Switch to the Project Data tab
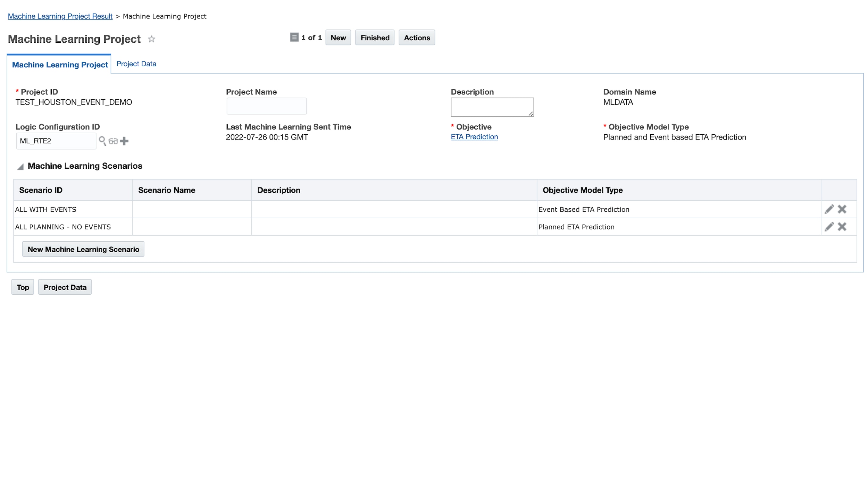The height and width of the screenshot is (487, 868). point(136,64)
